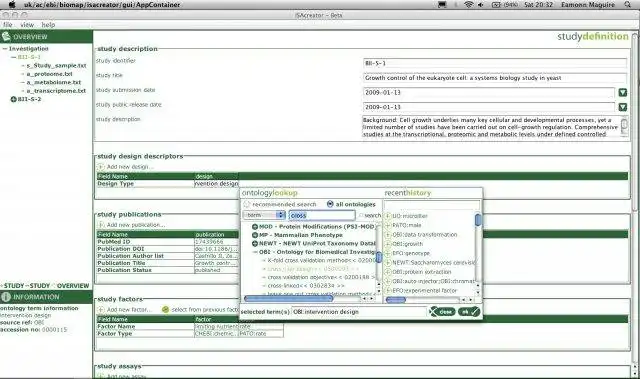Click the search button in ontology lookup

(369, 215)
